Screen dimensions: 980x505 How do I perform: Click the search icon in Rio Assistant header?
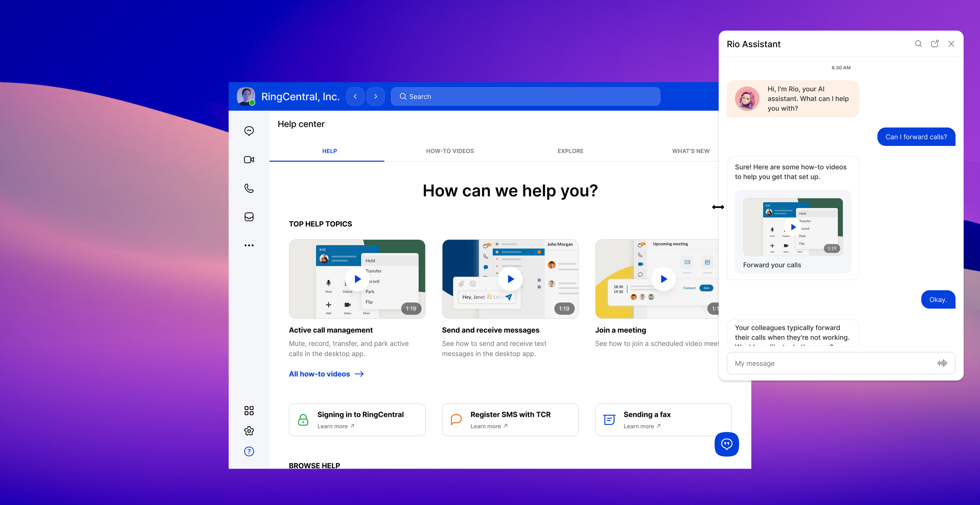(918, 44)
